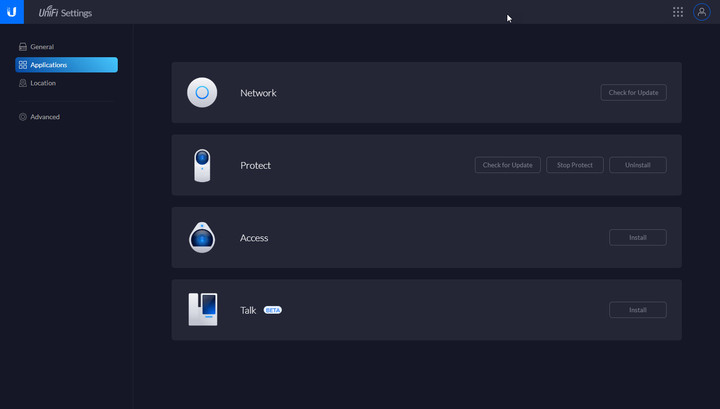Install the Talk application
Screen dimensions: 720x409
point(637,310)
